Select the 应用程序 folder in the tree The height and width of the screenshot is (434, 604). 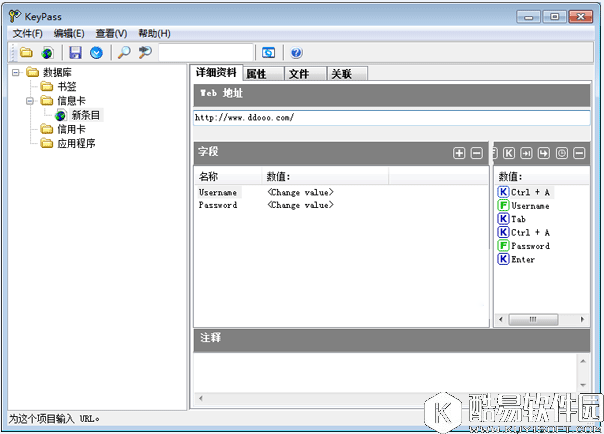pos(76,143)
